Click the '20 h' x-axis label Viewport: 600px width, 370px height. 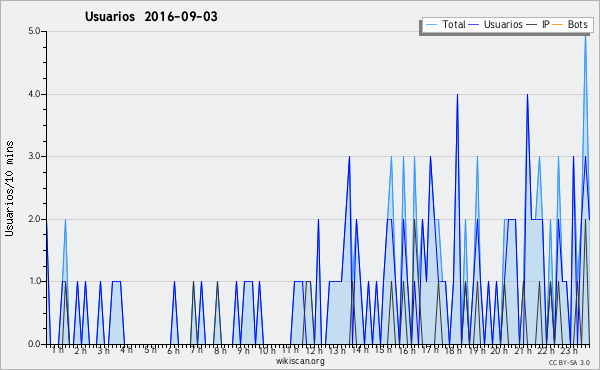pos(499,350)
